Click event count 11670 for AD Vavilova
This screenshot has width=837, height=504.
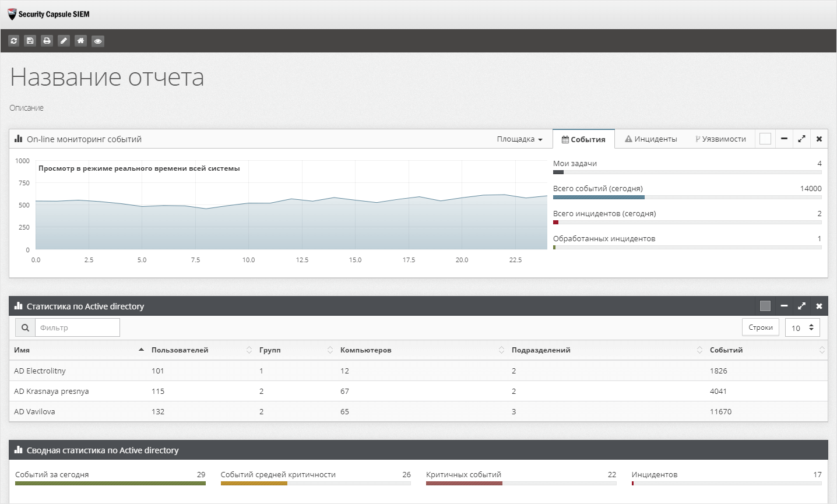click(x=720, y=411)
